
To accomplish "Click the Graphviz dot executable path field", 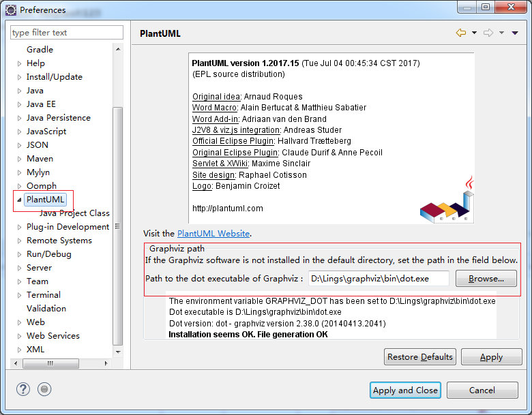I will [379, 278].
